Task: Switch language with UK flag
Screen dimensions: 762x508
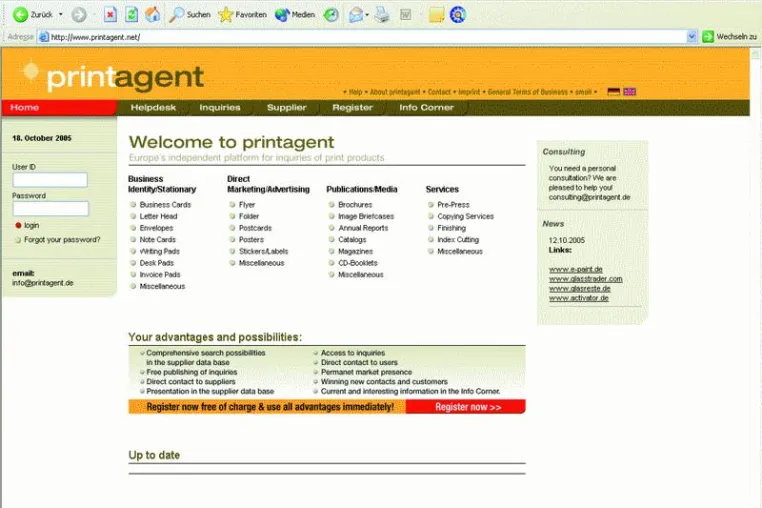Action: pos(630,91)
